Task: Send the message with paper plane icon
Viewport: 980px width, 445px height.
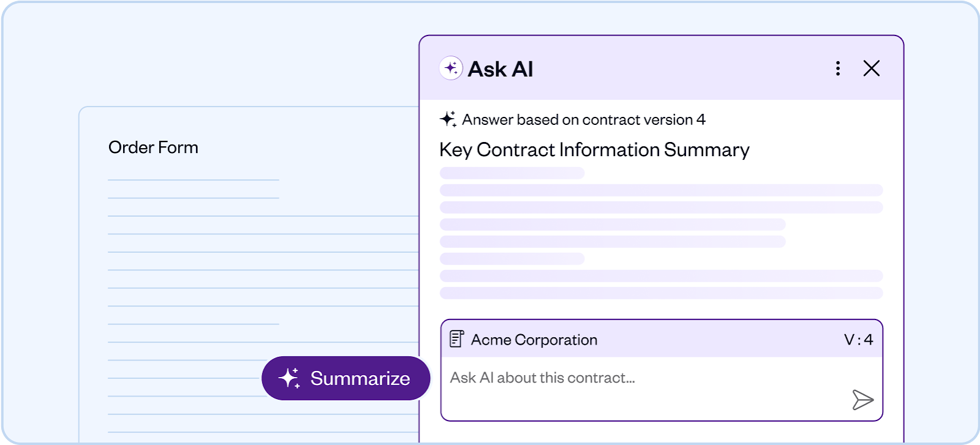Action: point(862,400)
